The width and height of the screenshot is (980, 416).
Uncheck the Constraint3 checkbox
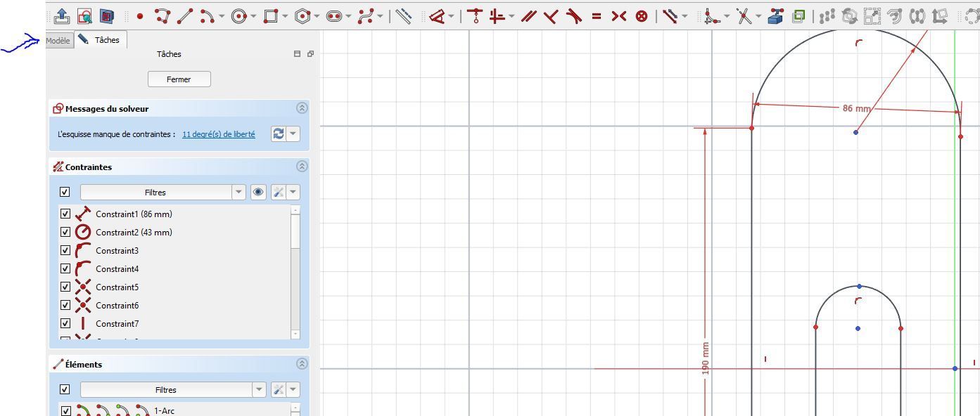(65, 250)
